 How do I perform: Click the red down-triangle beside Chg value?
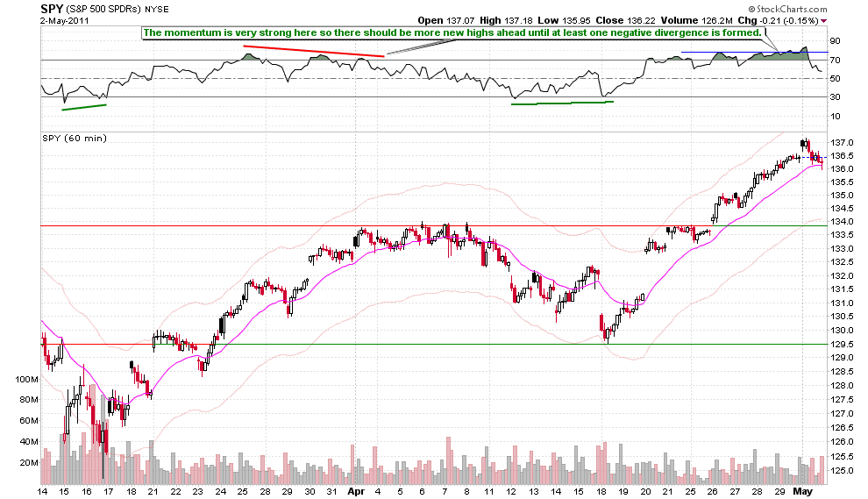point(823,21)
